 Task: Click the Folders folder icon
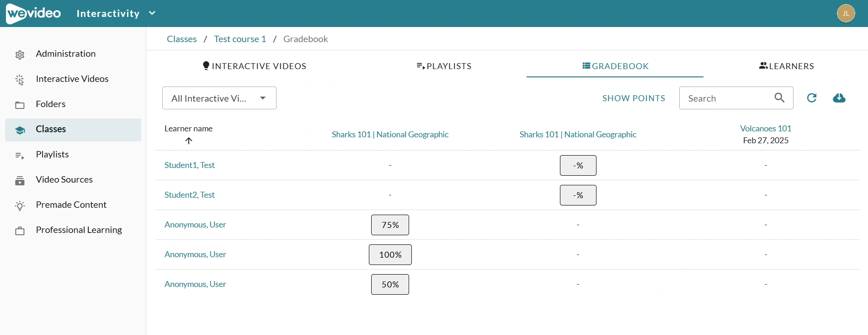(x=20, y=105)
